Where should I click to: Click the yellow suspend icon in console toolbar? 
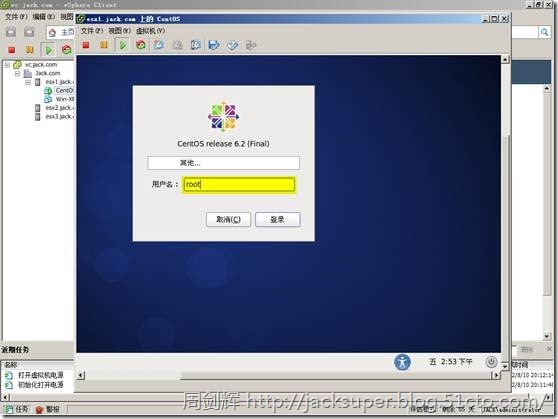(x=104, y=45)
